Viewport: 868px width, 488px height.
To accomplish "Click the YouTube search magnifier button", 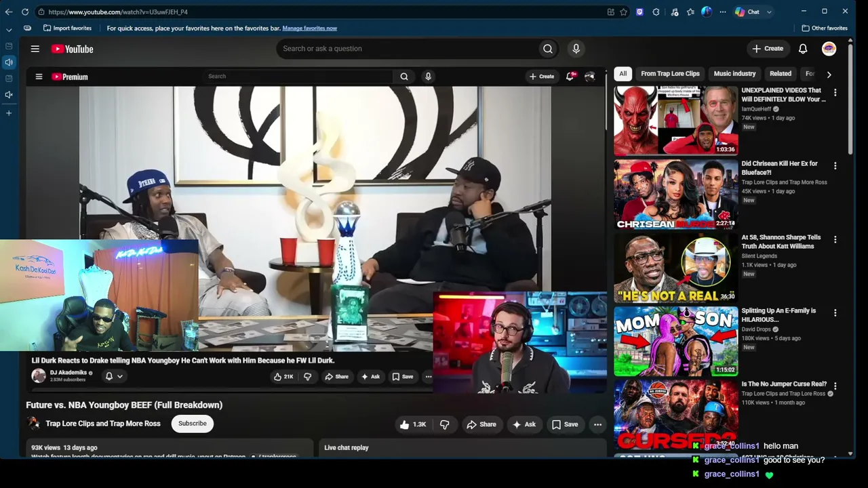I will [x=548, y=49].
